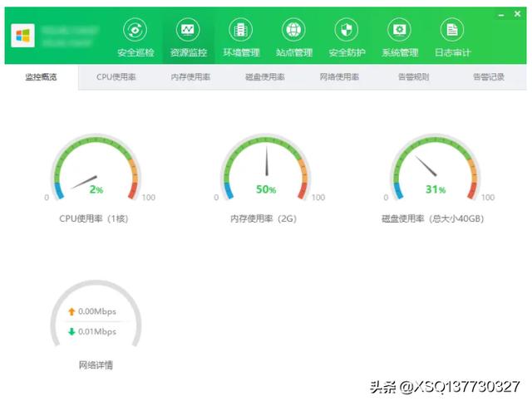Switch to 告警记录 tab

pyautogui.click(x=489, y=77)
